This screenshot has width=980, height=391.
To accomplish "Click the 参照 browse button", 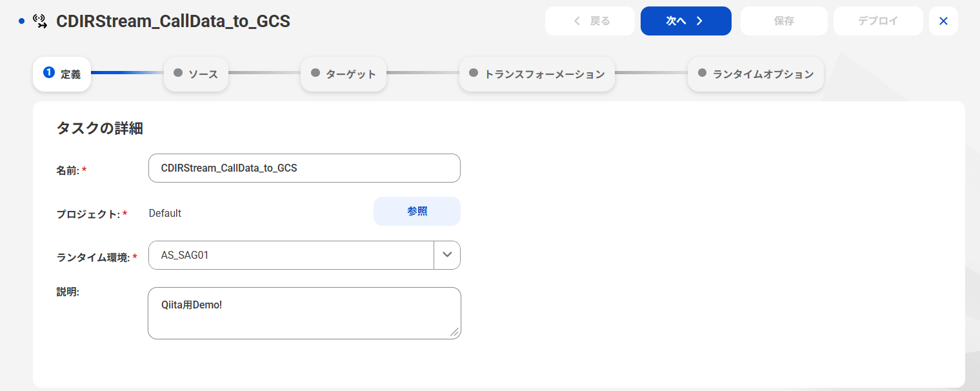I will [417, 212].
